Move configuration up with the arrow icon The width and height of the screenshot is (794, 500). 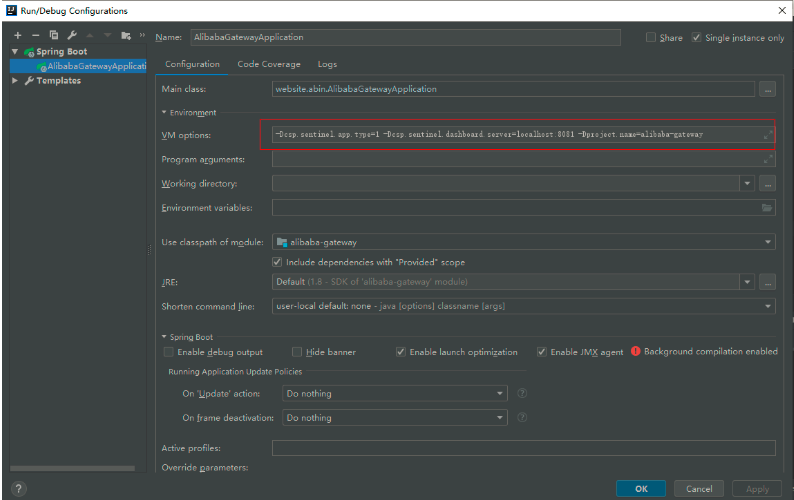tap(90, 35)
